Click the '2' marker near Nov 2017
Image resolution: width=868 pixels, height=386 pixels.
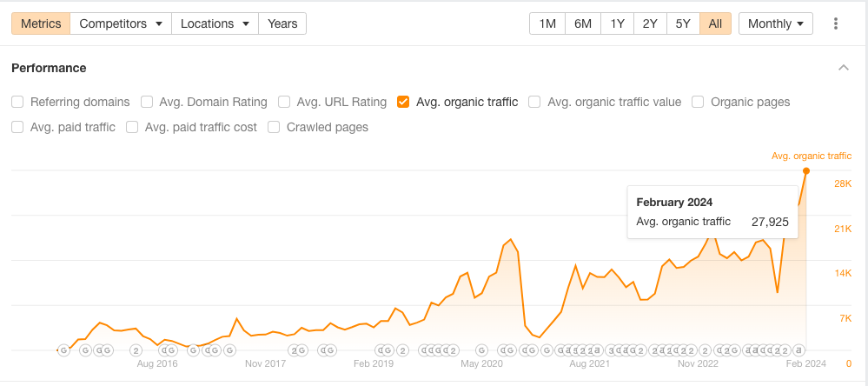tap(294, 350)
